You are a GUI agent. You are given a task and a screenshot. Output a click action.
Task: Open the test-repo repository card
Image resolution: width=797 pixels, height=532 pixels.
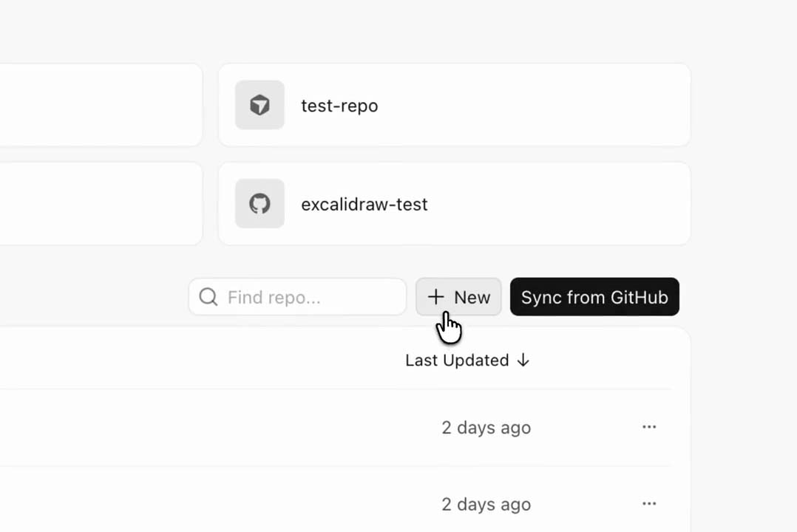point(455,105)
